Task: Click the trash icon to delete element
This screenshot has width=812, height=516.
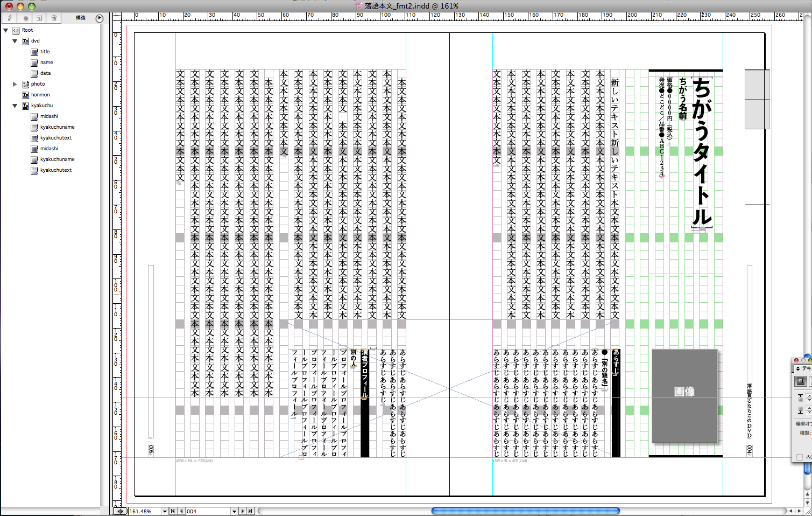Action: pyautogui.click(x=54, y=18)
